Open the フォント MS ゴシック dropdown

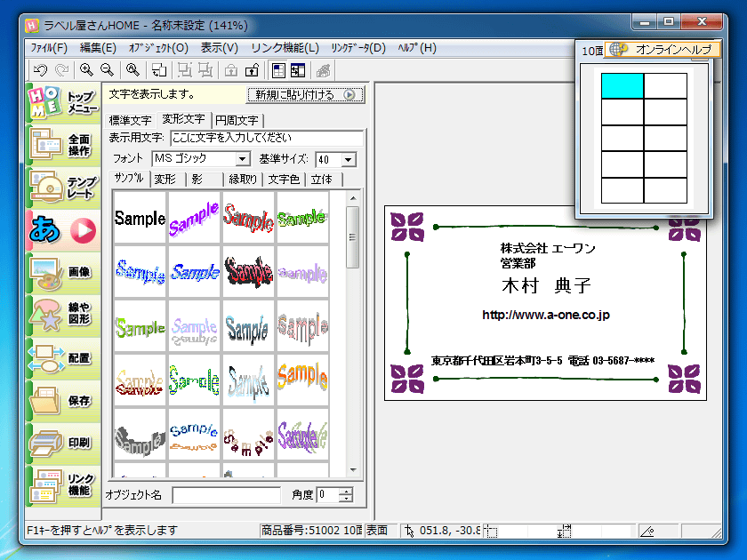click(243, 159)
